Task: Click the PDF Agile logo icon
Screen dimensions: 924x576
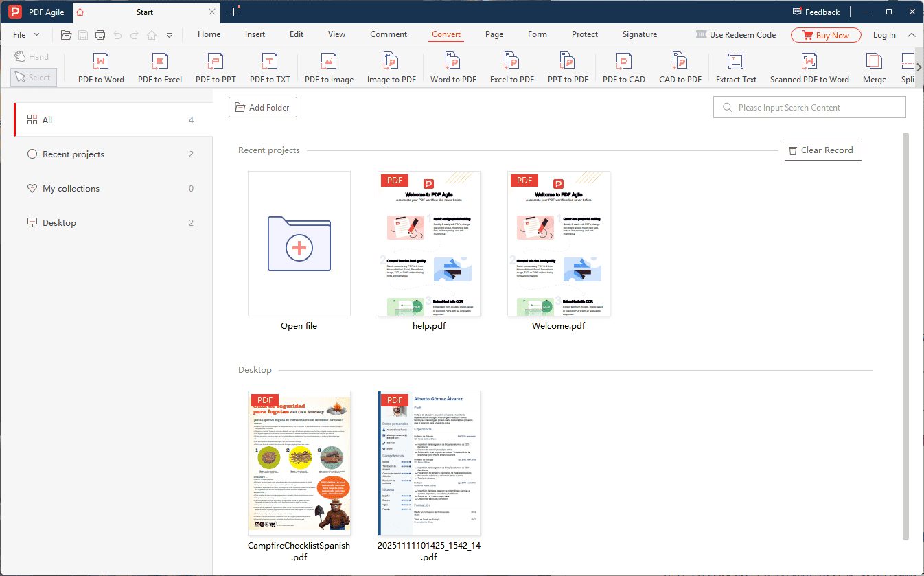Action: pyautogui.click(x=15, y=12)
